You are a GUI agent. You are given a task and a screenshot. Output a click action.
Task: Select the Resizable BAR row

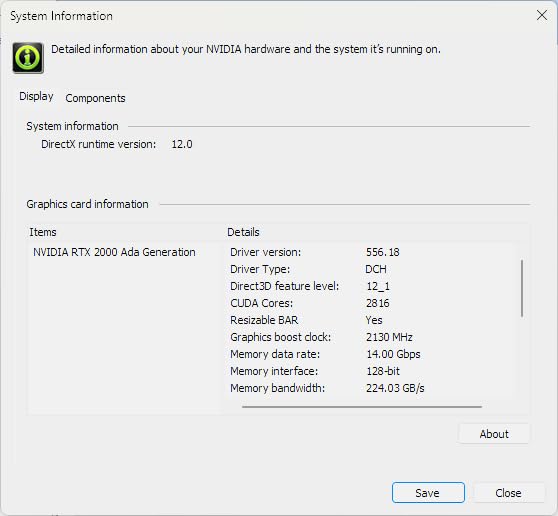tap(371, 320)
